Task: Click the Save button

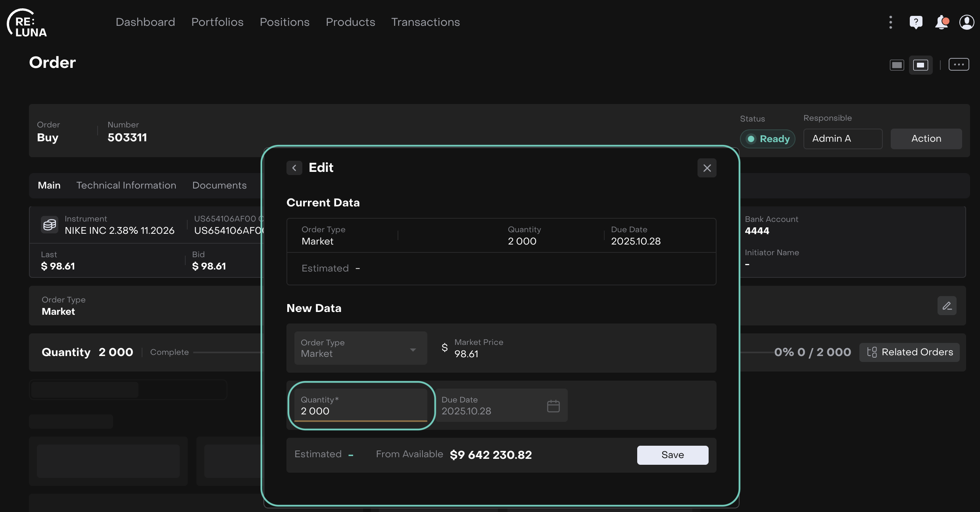Action: coord(673,455)
